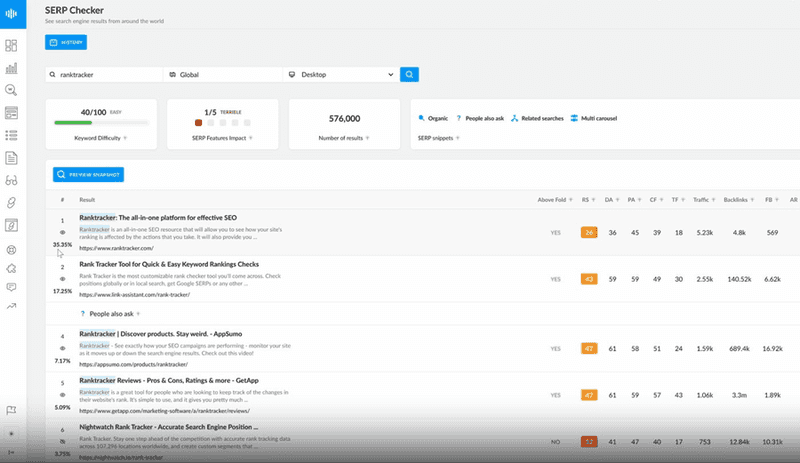Viewport: 800px width, 463px height.
Task: Toggle the eye icon for result 1
Action: [63, 232]
